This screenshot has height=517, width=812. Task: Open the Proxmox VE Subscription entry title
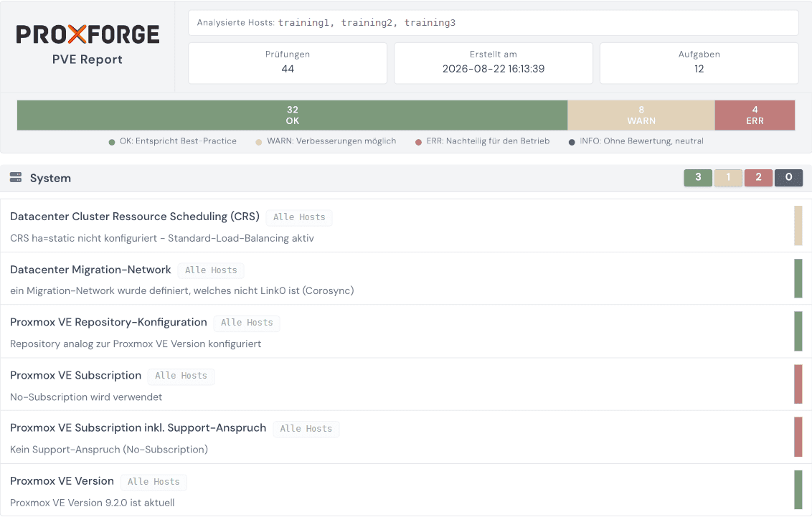(x=75, y=375)
